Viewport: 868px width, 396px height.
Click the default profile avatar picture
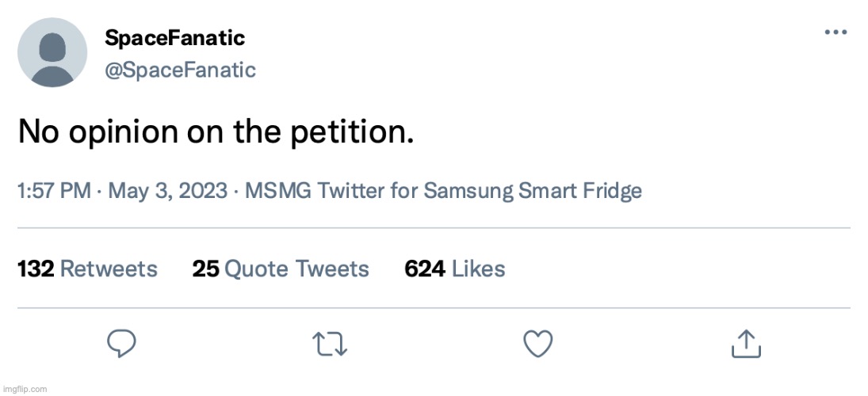52,52
